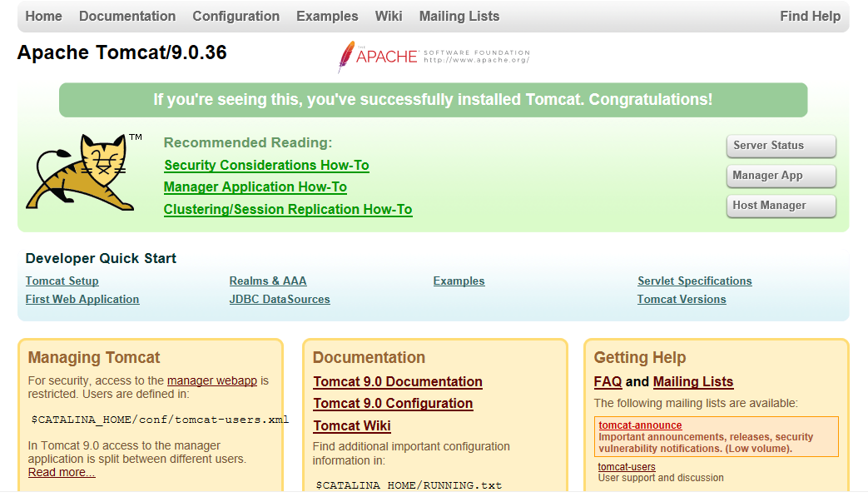
Task: Click the successfully installed Tomcat congratulations banner
Action: (434, 100)
